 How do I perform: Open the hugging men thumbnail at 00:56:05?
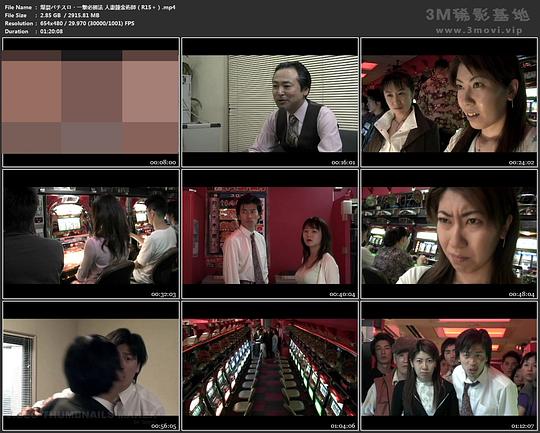click(91, 366)
